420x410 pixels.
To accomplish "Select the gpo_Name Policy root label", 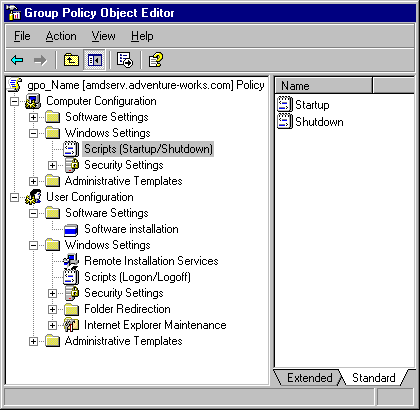I will pos(146,85).
